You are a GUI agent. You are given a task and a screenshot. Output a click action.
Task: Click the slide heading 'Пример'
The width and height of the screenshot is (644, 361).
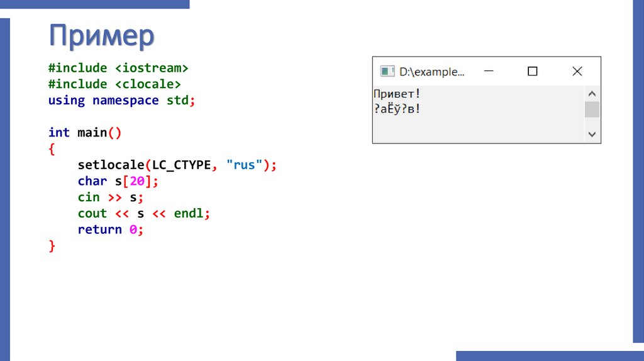[x=101, y=36]
